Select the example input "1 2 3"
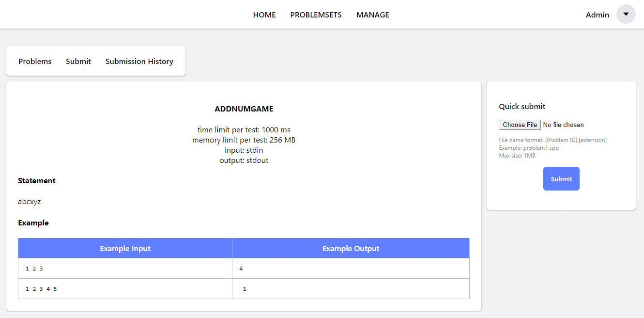This screenshot has height=318, width=644. [34, 269]
